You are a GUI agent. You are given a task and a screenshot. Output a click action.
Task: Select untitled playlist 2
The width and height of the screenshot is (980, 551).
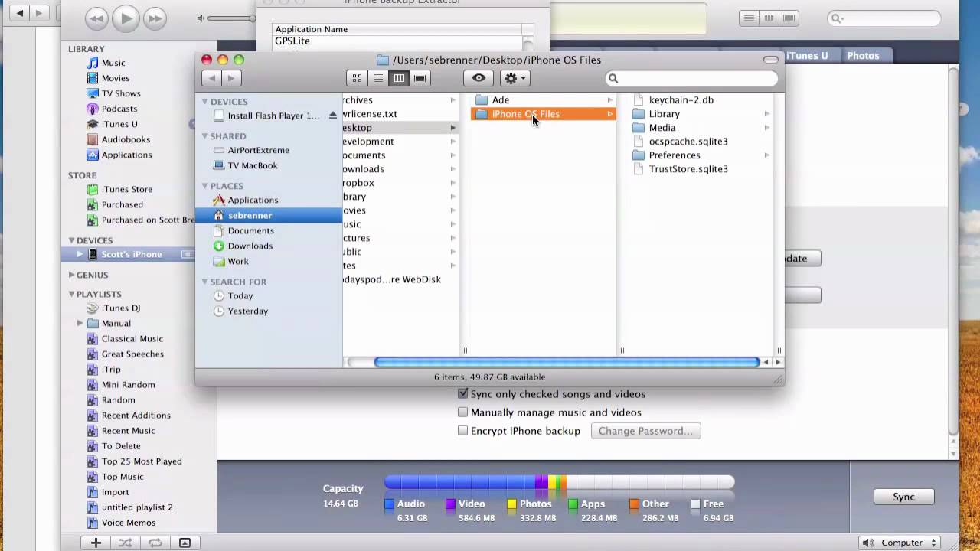137,507
